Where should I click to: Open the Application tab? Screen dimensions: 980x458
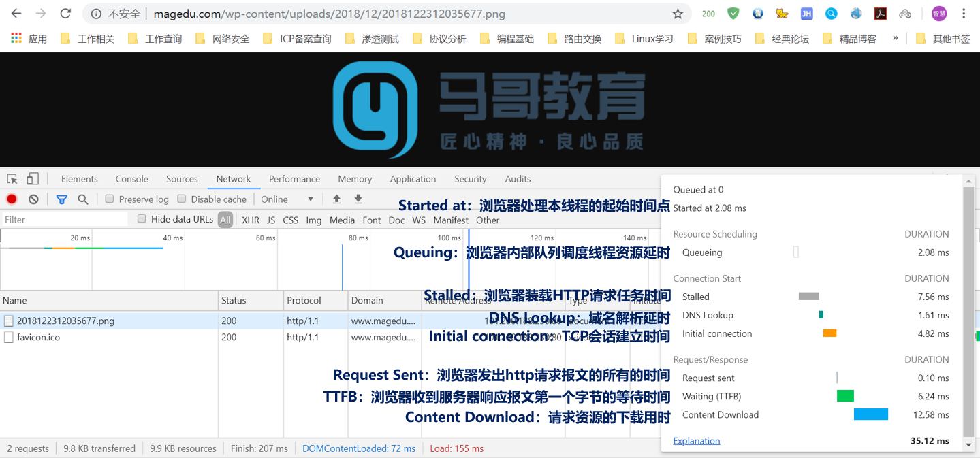pos(413,179)
